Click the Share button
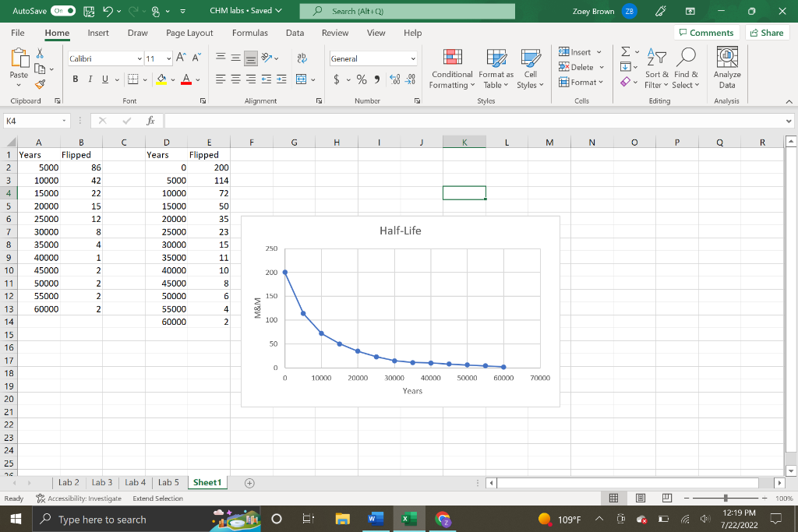The height and width of the screenshot is (532, 798). tap(767, 33)
